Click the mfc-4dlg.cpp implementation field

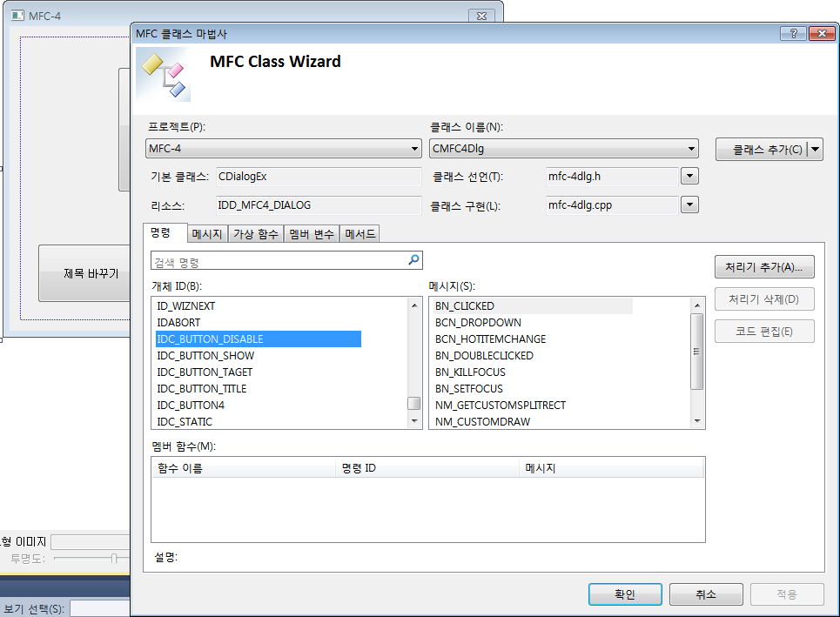612,205
